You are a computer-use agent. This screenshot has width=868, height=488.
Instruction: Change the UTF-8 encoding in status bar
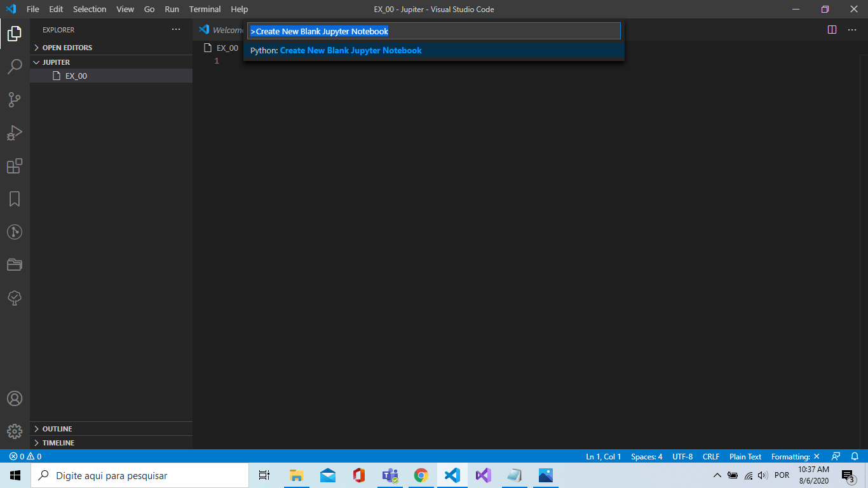tap(682, 456)
